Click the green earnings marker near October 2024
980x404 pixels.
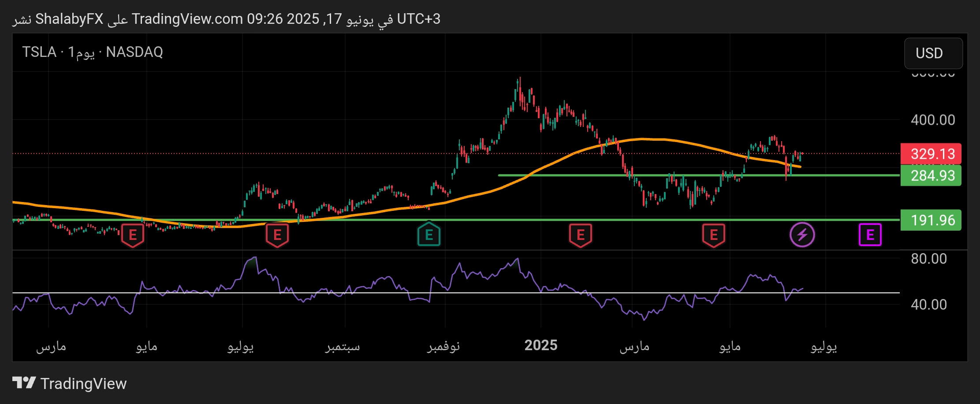pyautogui.click(x=429, y=234)
